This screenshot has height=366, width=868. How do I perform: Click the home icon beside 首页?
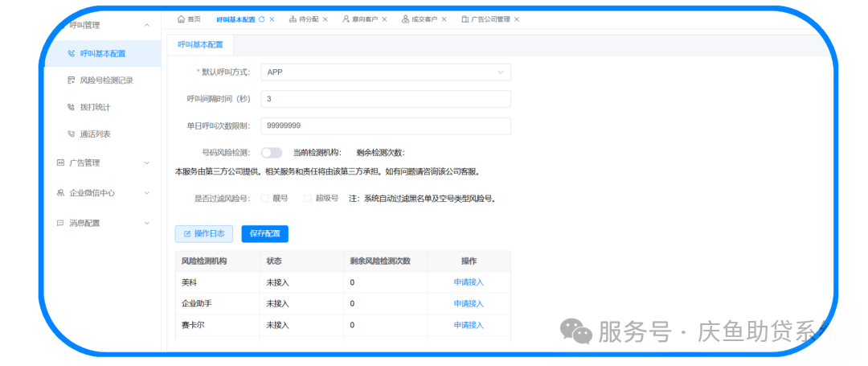click(181, 19)
